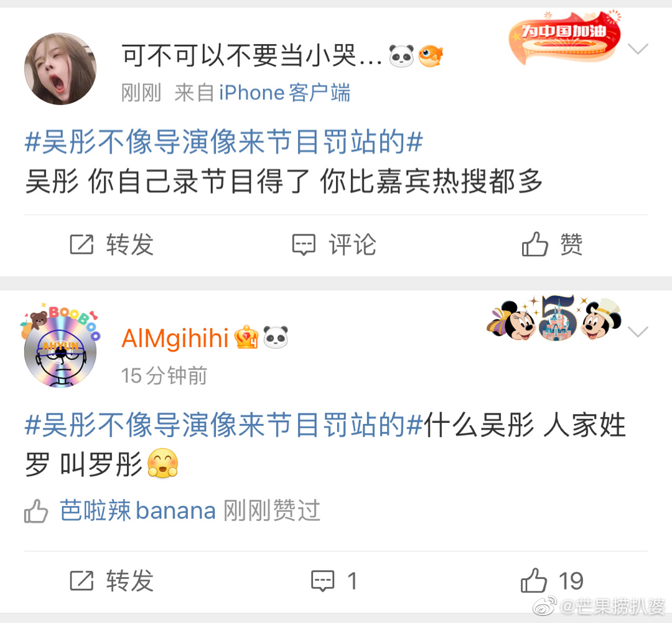Open the 为中国加油 badge
The width and height of the screenshot is (672, 623).
point(565,38)
